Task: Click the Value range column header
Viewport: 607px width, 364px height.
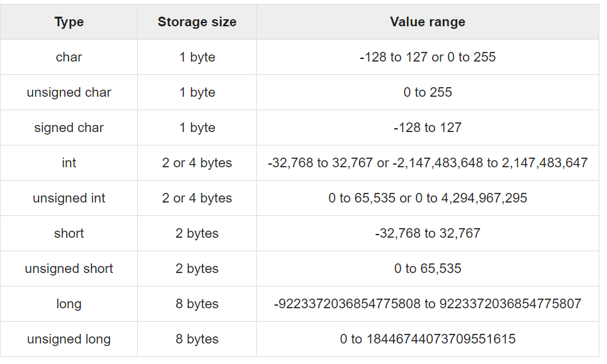Action: point(428,22)
